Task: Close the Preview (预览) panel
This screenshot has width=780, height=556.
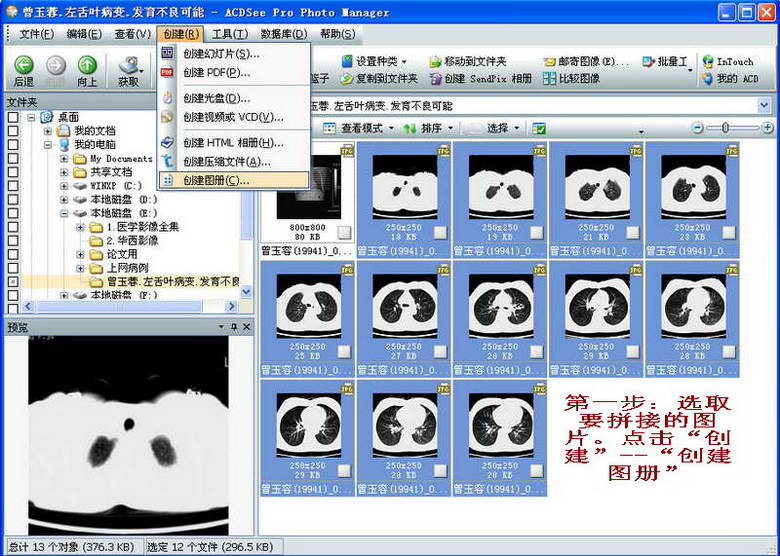Action: (x=246, y=327)
